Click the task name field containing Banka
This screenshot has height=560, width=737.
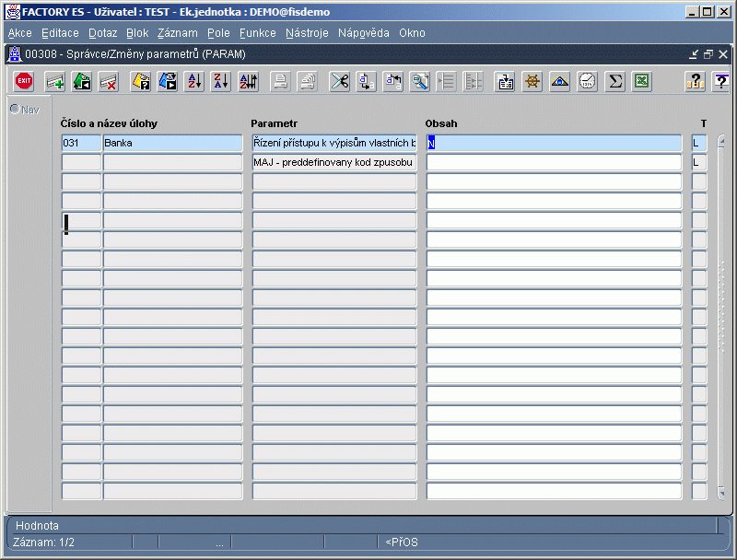[x=172, y=143]
